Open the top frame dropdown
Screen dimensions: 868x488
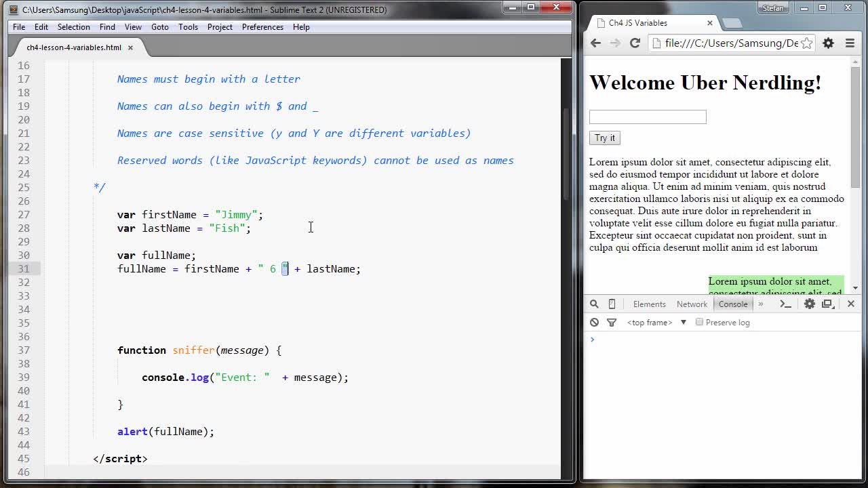(656, 323)
